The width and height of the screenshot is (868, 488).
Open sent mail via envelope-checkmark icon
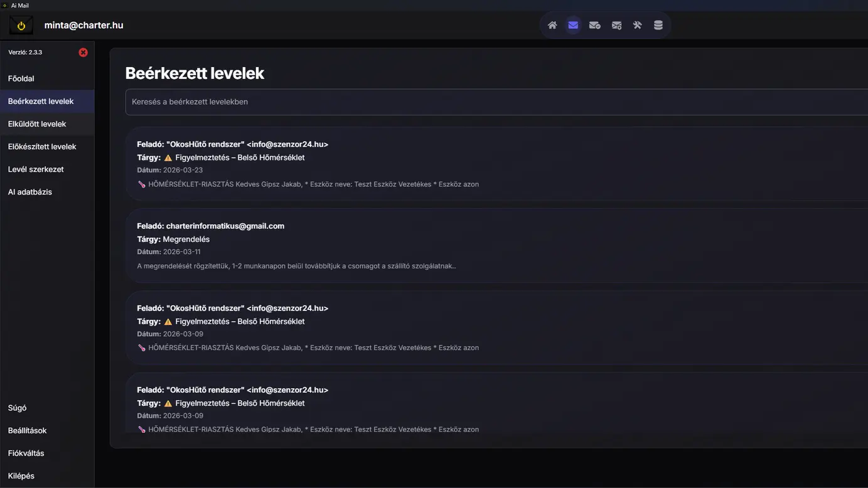(594, 26)
